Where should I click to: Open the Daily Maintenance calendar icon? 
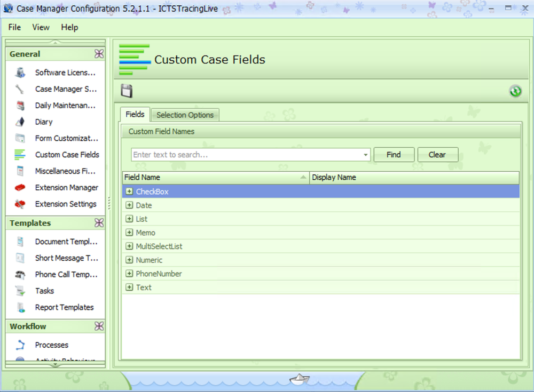(20, 106)
